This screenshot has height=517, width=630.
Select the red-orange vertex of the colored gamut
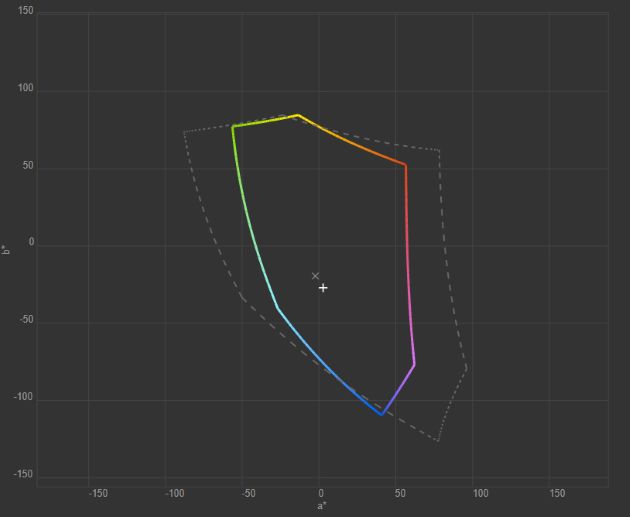[405, 165]
